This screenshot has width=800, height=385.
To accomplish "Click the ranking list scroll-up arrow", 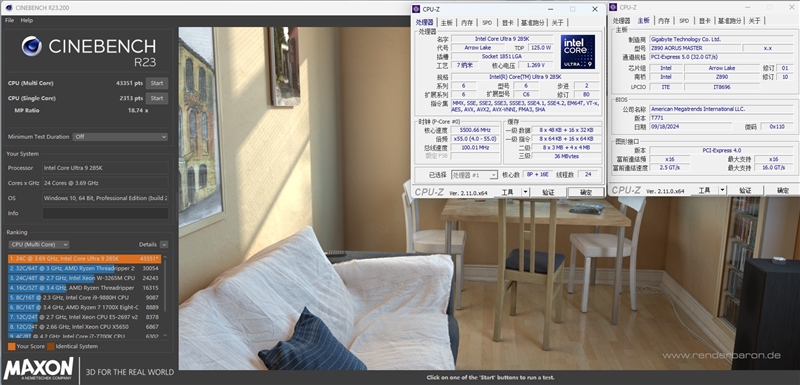I will click(164, 258).
